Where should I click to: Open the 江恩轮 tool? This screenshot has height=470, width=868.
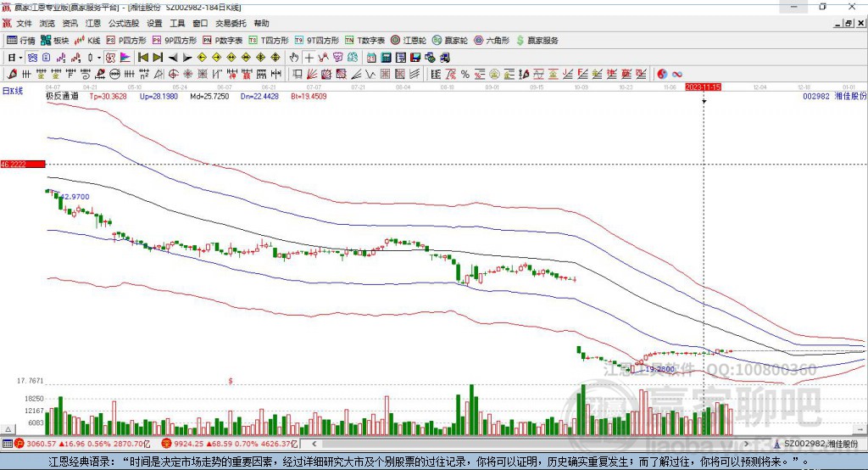click(x=409, y=41)
